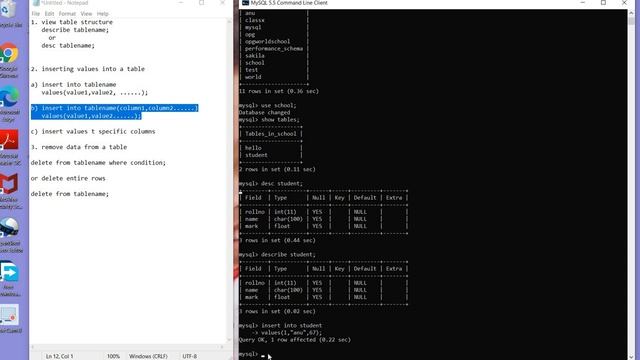Click 'Database changed' message in MySQL window
640x360 pixels.
265,112
